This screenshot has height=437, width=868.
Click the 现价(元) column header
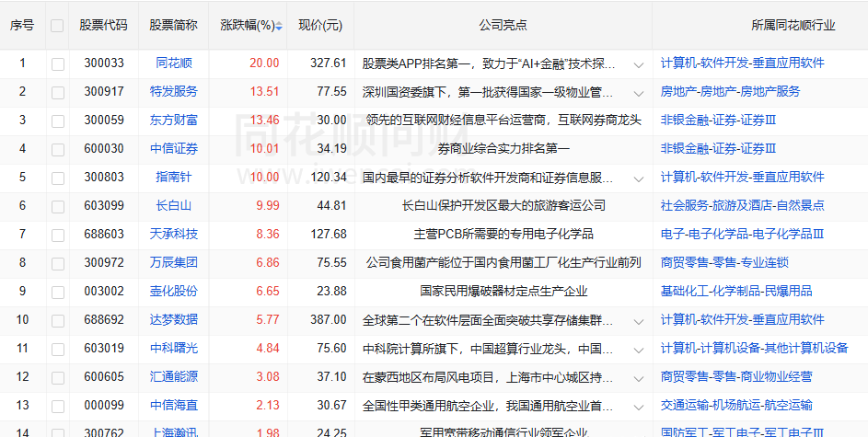(320, 26)
